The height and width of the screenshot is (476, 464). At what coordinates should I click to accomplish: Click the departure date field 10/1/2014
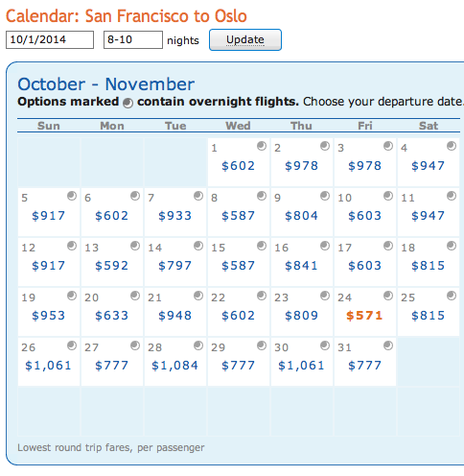coord(50,39)
